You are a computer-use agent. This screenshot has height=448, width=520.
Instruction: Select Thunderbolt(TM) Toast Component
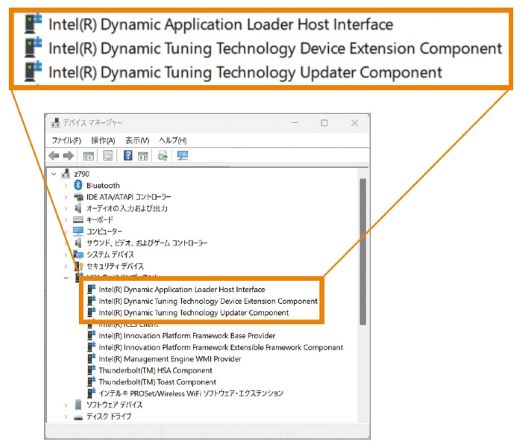[x=157, y=382]
